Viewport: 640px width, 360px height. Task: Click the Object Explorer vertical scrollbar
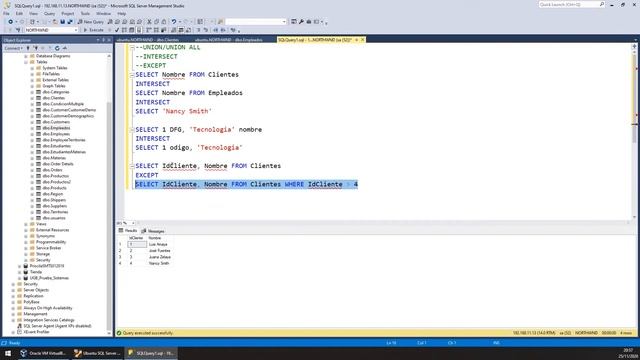tap(109, 194)
